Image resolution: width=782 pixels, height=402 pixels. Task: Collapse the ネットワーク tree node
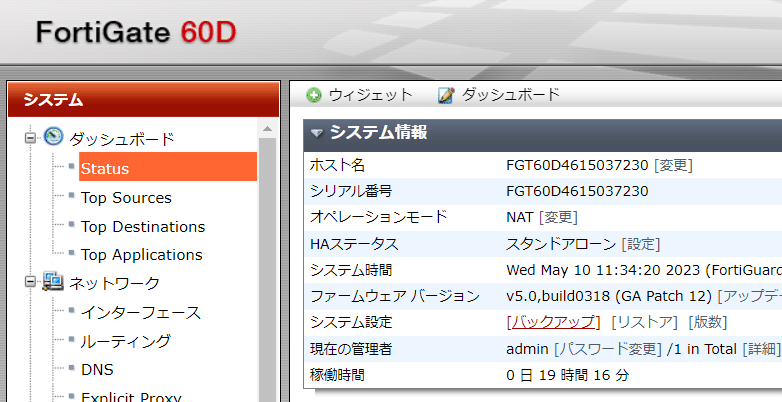click(x=30, y=282)
